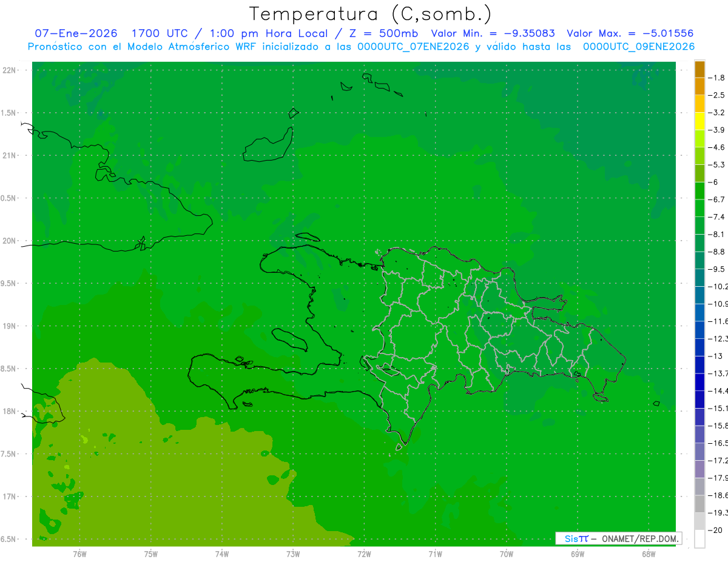
Task: Pick the olive swatch between -5.3 and -6
Action: pos(699,173)
